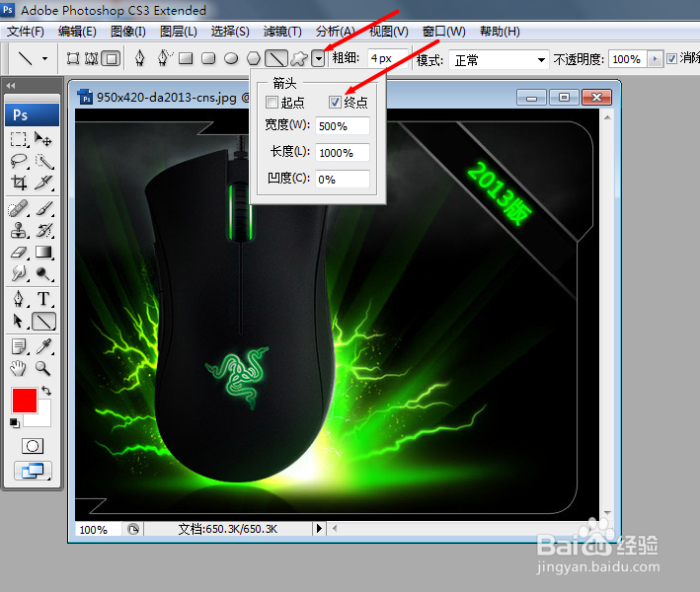The width and height of the screenshot is (700, 592).
Task: Open the 窗口(W) menu
Action: [443, 32]
